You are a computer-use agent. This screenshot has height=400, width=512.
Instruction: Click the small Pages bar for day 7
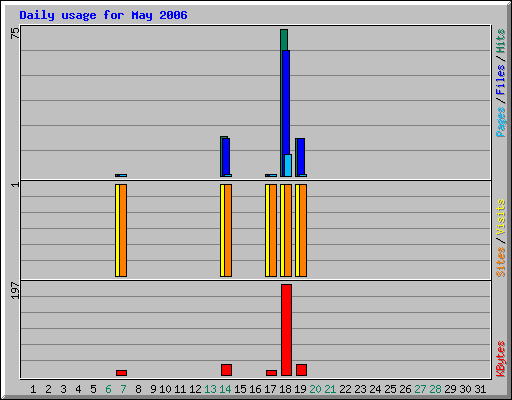pyautogui.click(x=123, y=175)
